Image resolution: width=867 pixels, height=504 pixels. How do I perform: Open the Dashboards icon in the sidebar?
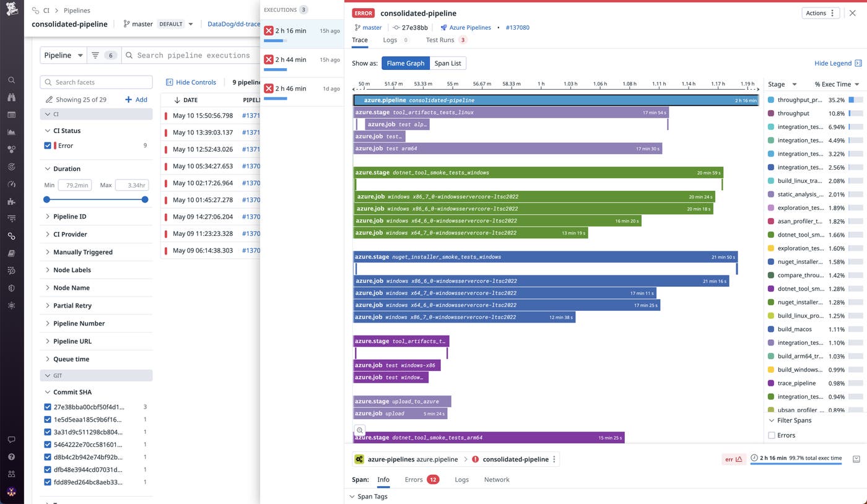[x=11, y=115]
